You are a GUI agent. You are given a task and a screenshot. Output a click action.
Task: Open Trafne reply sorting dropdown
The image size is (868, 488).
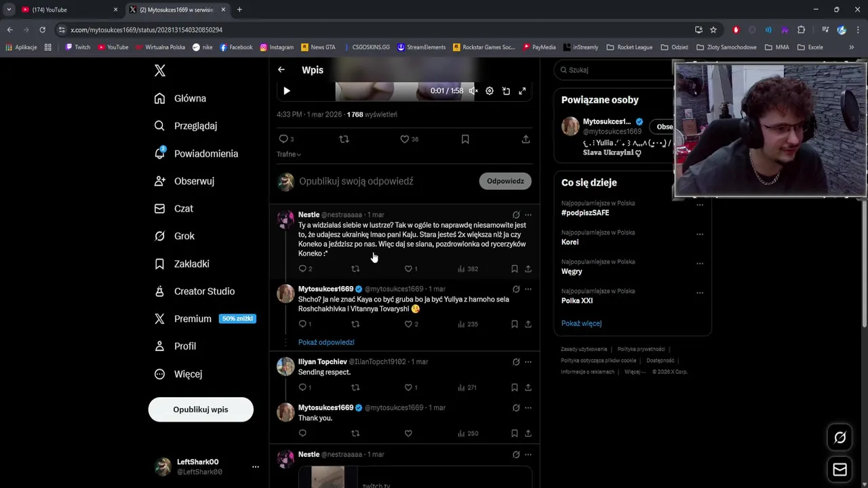[289, 155]
